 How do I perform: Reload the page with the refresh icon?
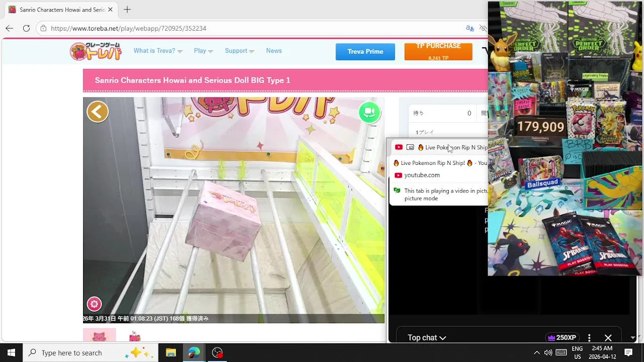[x=26, y=28]
